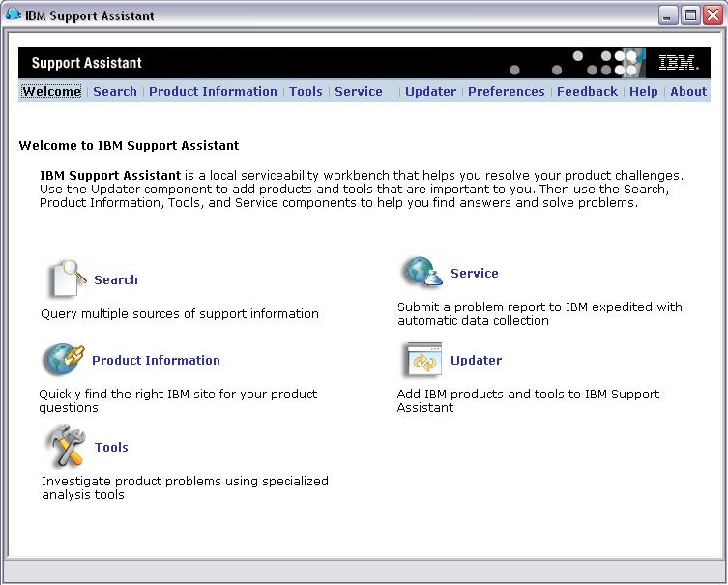Image resolution: width=728 pixels, height=585 pixels.
Task: Click the Updater link in the body
Action: [476, 361]
